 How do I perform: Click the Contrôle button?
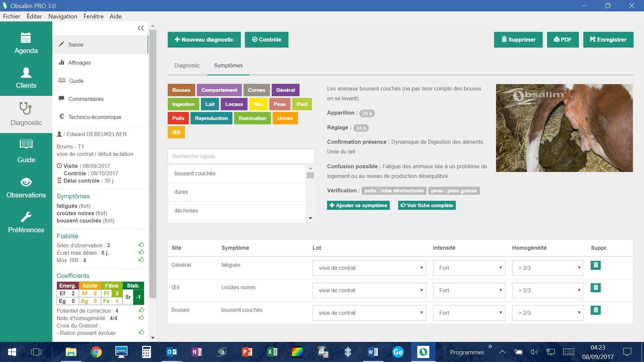[x=267, y=40]
